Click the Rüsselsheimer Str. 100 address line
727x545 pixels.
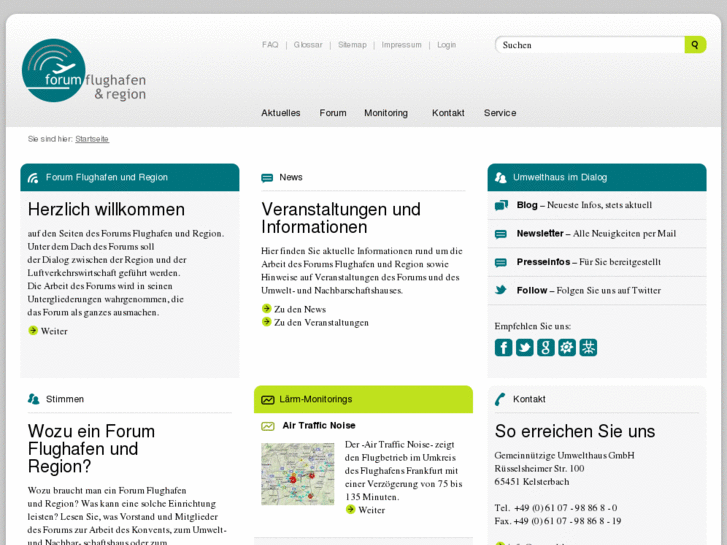(539, 468)
